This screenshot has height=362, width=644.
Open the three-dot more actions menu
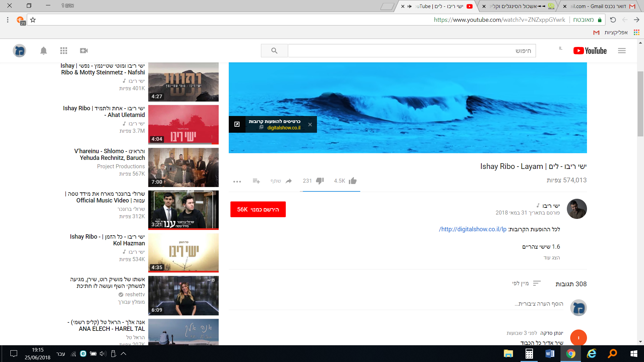(237, 181)
